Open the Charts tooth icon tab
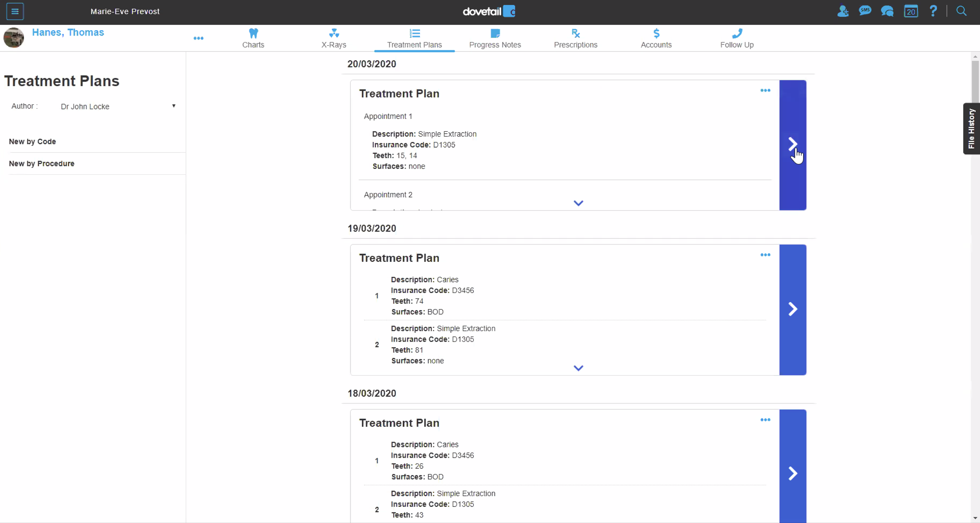Image resolution: width=980 pixels, height=523 pixels. click(253, 38)
